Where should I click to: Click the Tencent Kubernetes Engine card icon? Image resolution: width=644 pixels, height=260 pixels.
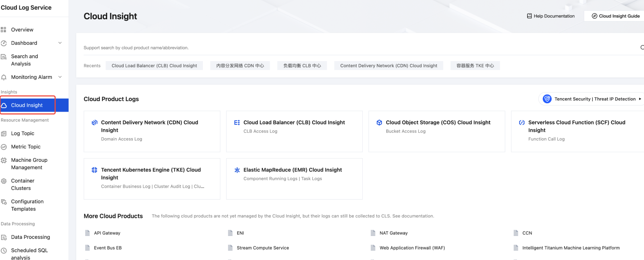coord(94,170)
